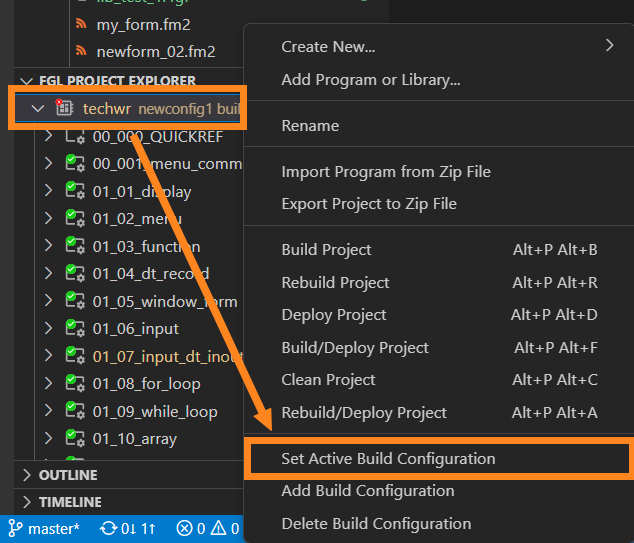The width and height of the screenshot is (634, 543).
Task: Click the errors count icon in status bar
Action: (x=184, y=528)
